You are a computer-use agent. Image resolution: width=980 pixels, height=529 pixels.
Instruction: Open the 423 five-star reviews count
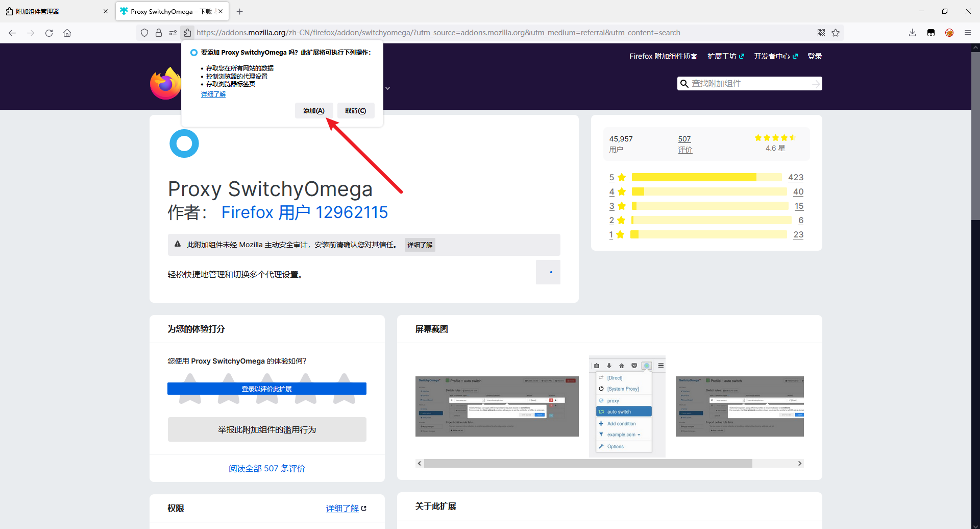point(796,177)
